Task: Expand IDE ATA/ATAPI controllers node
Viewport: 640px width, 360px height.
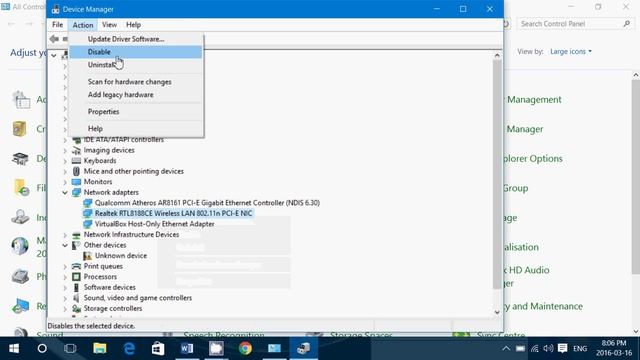Action: (x=65, y=140)
